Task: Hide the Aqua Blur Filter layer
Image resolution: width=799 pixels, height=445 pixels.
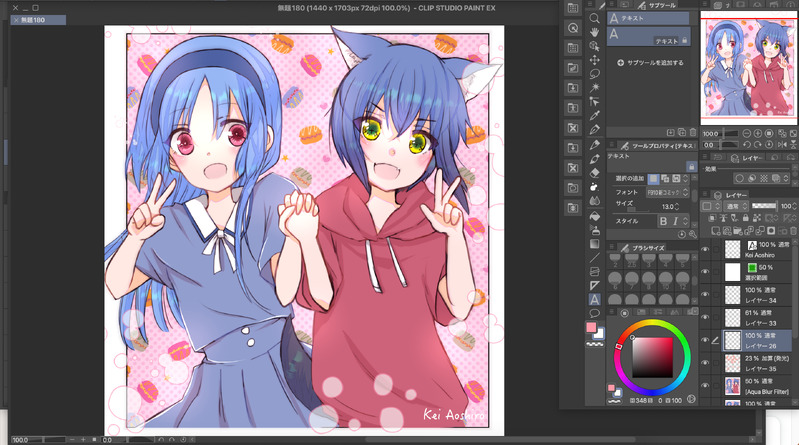Action: pos(705,386)
